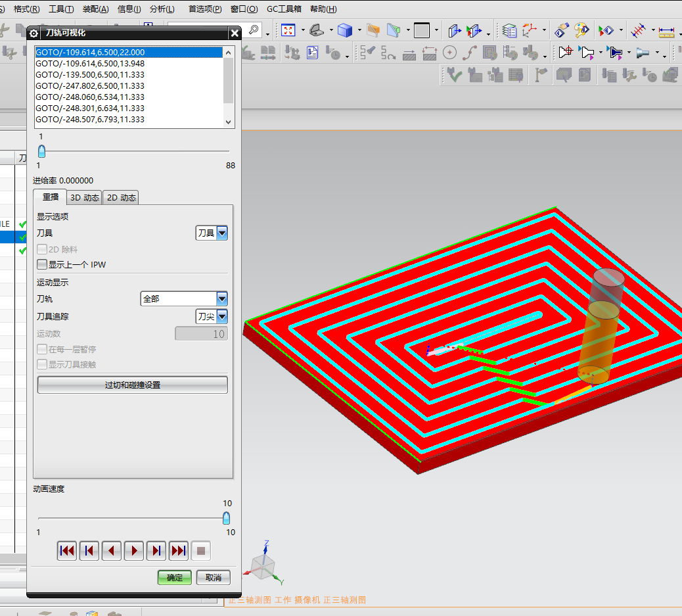The width and height of the screenshot is (682, 616).
Task: Open the 分析(L) menu
Action: [x=162, y=9]
